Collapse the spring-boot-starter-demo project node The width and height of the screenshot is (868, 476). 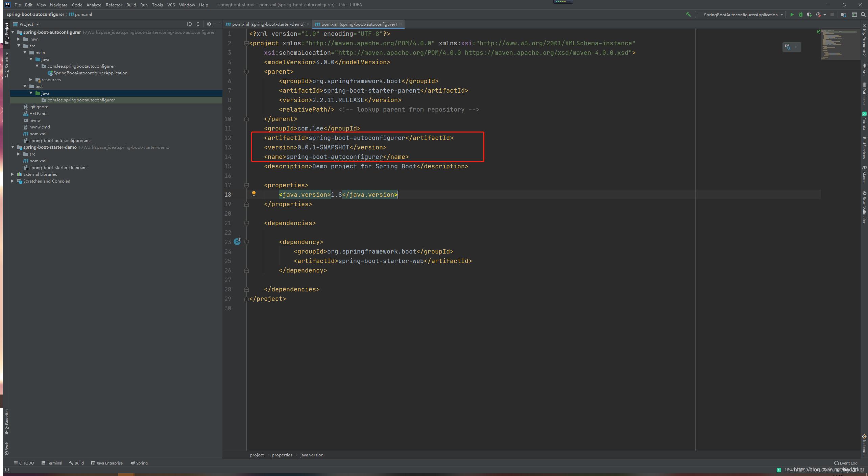click(13, 147)
